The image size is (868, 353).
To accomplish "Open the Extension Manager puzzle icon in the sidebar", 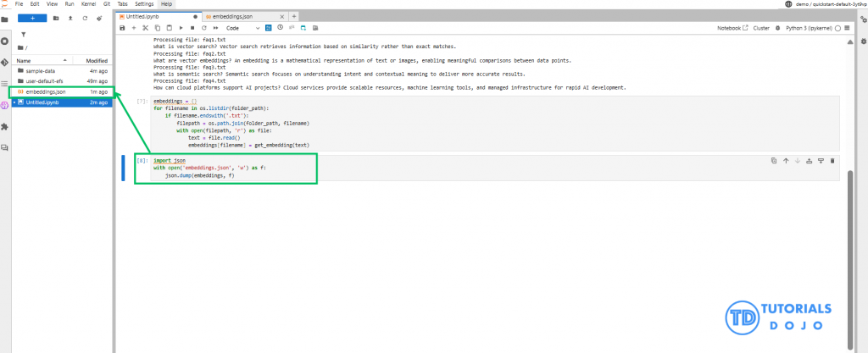I will pos(5,127).
